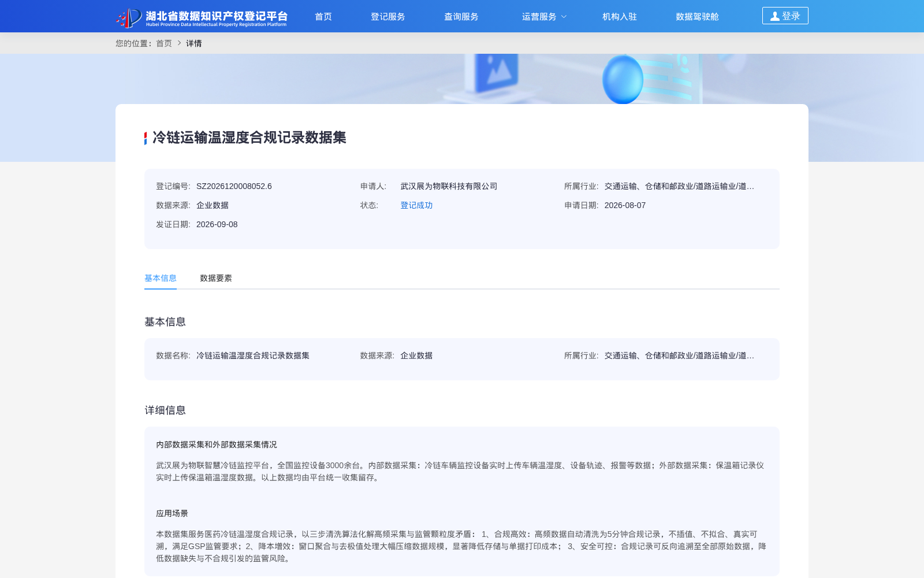Expand the 运营服务 dropdown chevron

(564, 17)
